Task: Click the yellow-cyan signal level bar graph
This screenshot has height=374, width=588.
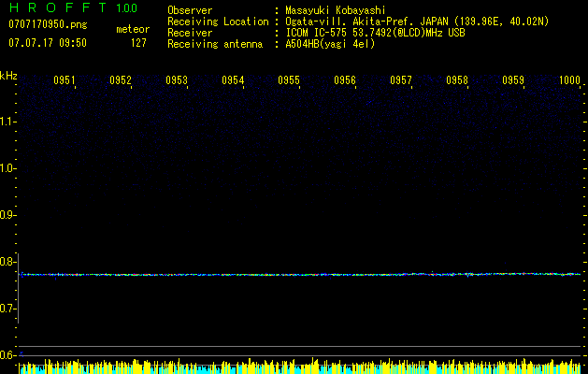Action: [x=300, y=367]
